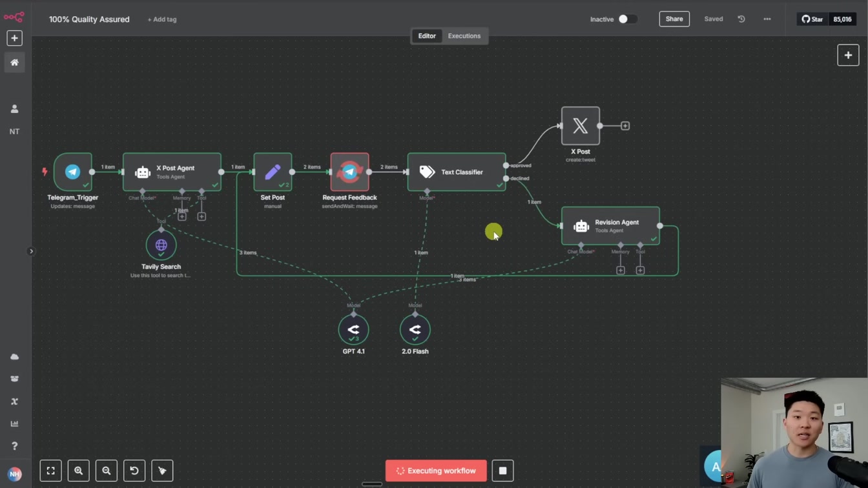868x488 pixels.
Task: Click the Add tag link
Action: coord(161,19)
